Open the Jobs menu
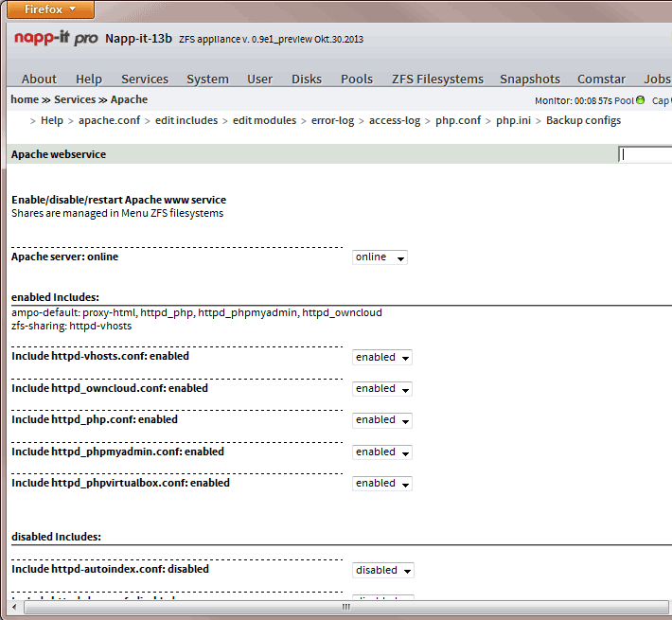The height and width of the screenshot is (620, 672). pyautogui.click(x=657, y=80)
